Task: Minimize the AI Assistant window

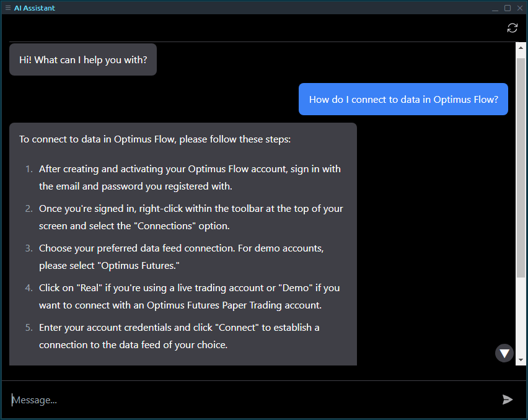Action: pyautogui.click(x=494, y=7)
